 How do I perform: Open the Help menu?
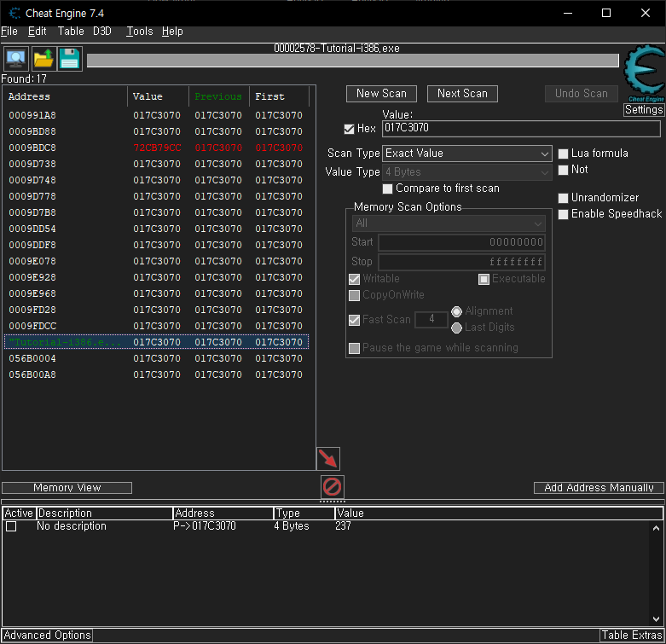[172, 32]
